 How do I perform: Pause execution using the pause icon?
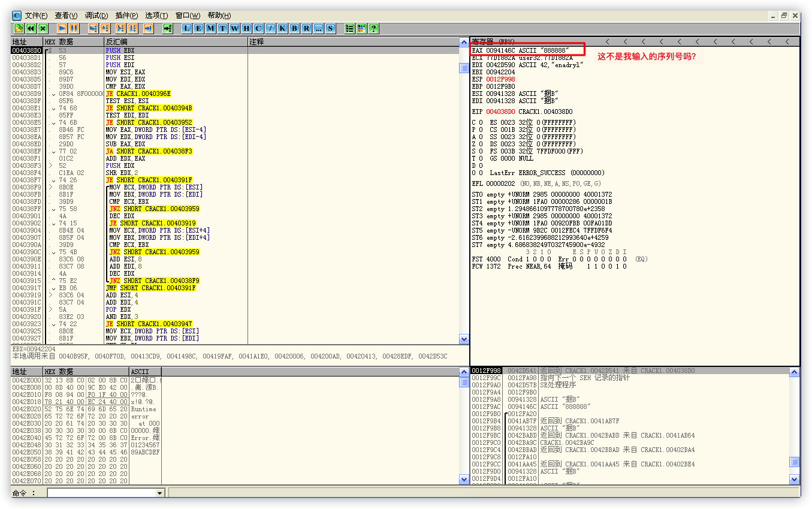74,28
